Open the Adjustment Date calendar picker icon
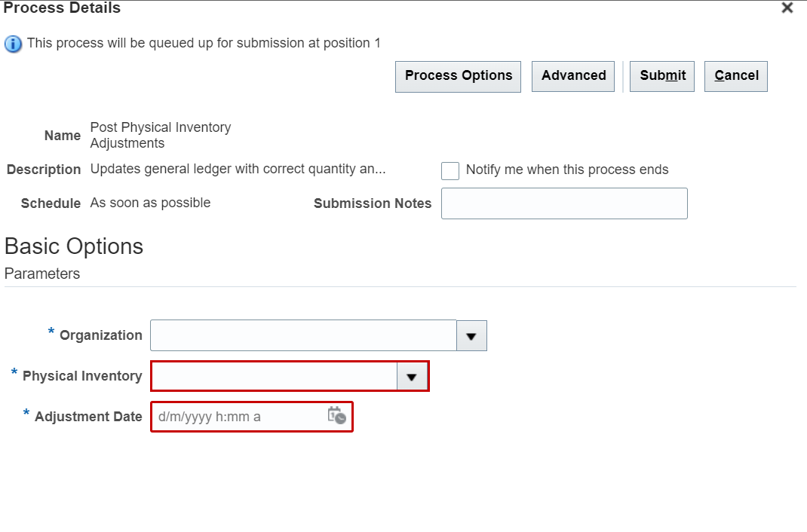The width and height of the screenshot is (807, 532). (x=338, y=416)
